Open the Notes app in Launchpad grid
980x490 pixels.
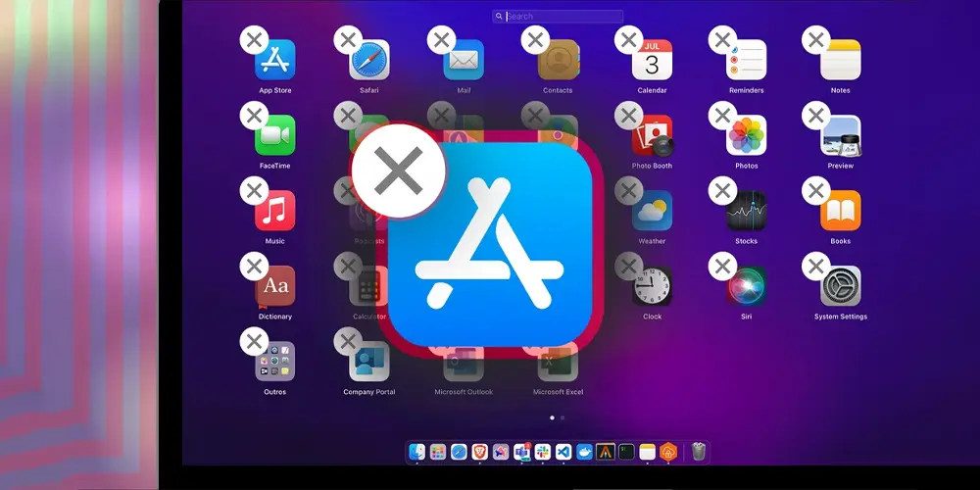click(x=841, y=60)
